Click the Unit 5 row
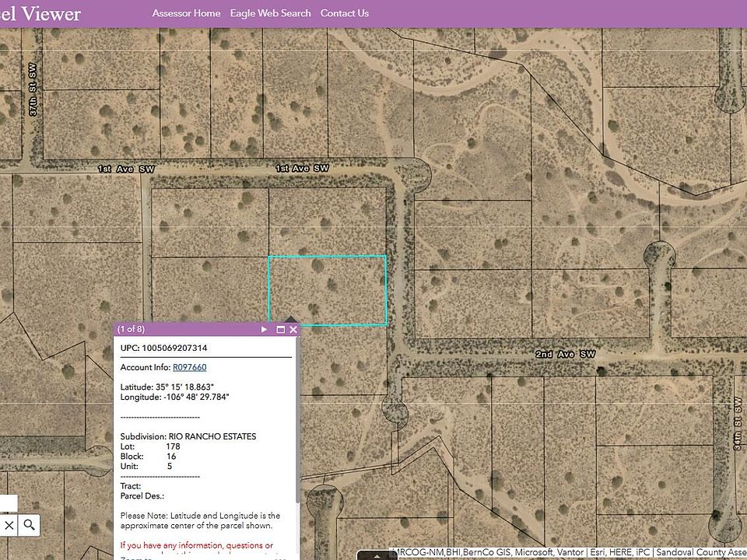Image resolution: width=747 pixels, height=560 pixels. 146,466
